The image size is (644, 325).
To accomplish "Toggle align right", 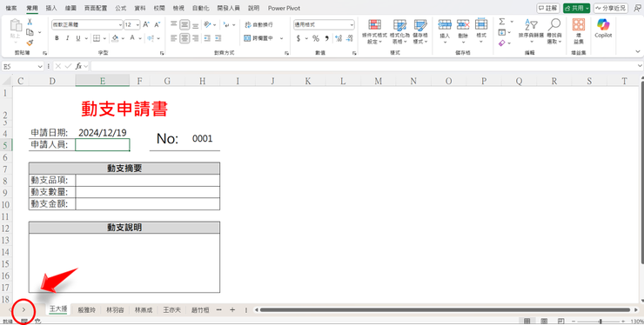I will 196,38.
